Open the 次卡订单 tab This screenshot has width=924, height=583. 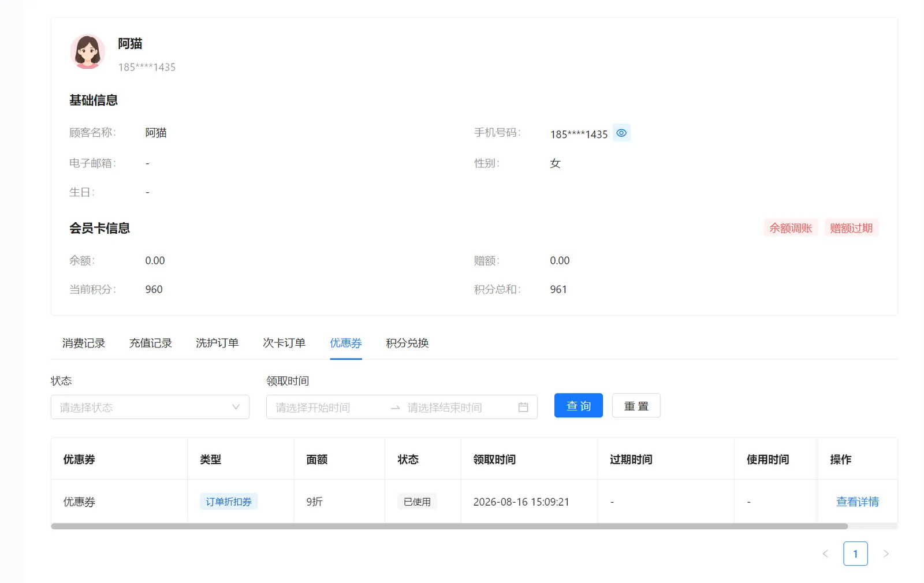click(x=284, y=343)
